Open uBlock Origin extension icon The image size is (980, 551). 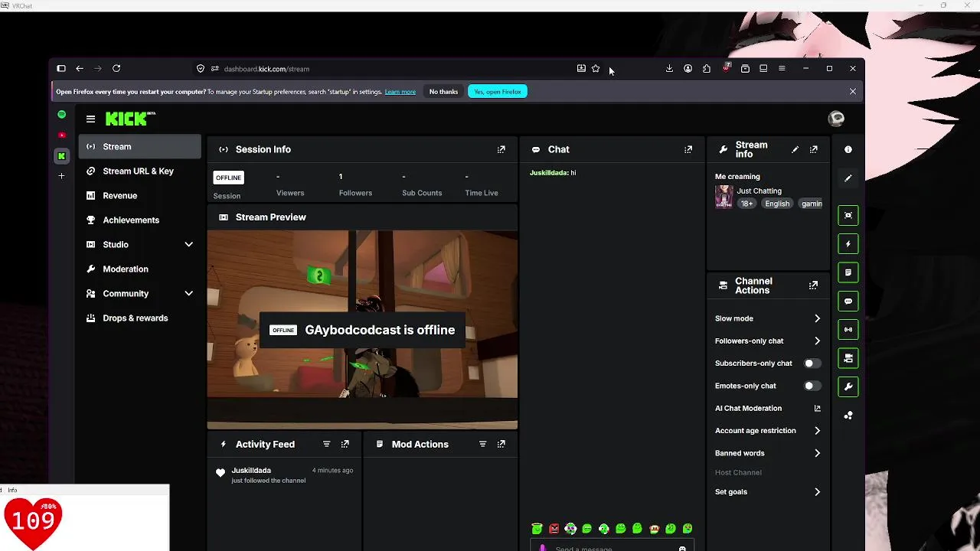pos(726,69)
